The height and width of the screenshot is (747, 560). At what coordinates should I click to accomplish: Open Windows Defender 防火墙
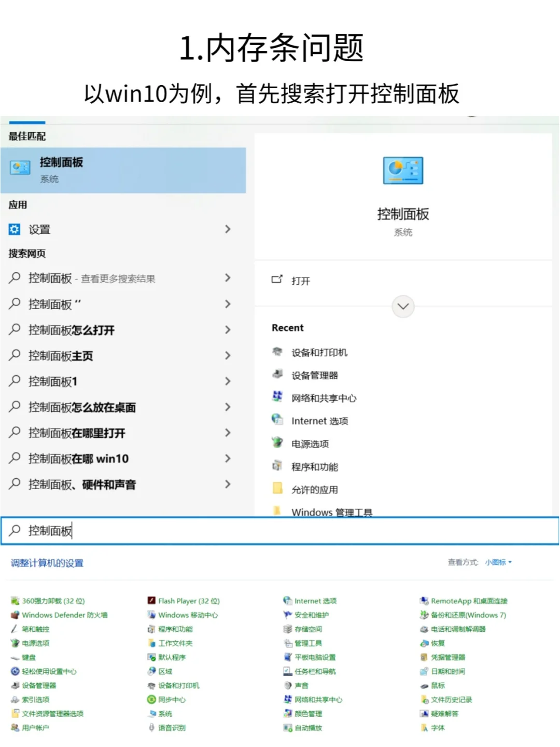pos(65,615)
